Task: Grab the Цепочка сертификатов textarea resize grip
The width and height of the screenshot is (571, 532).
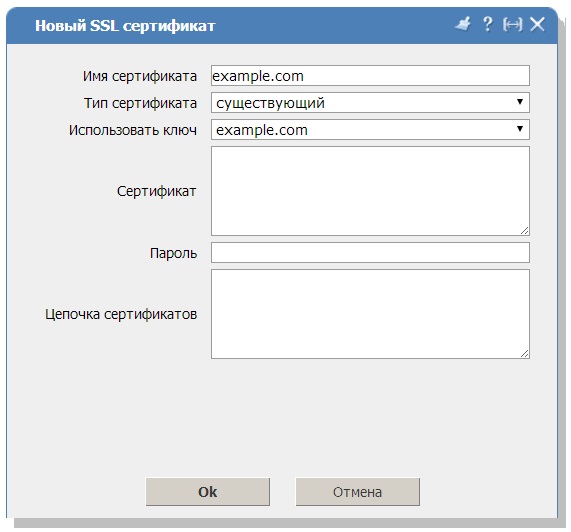Action: (x=524, y=353)
